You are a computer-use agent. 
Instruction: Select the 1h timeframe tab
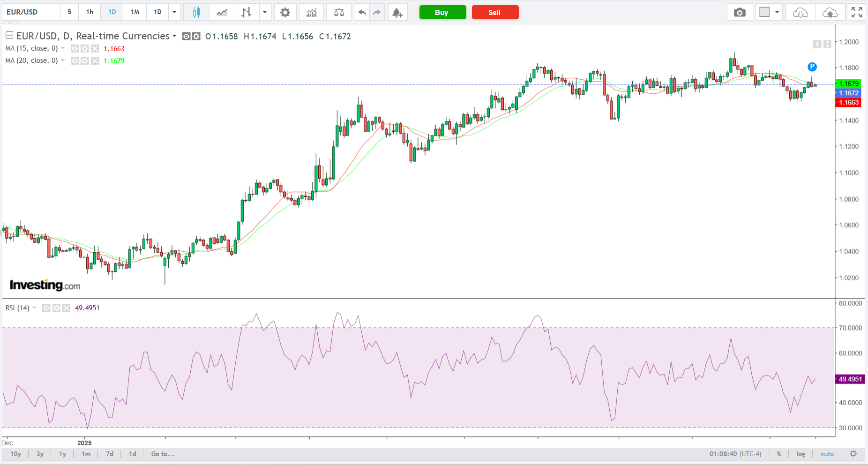[x=90, y=12]
